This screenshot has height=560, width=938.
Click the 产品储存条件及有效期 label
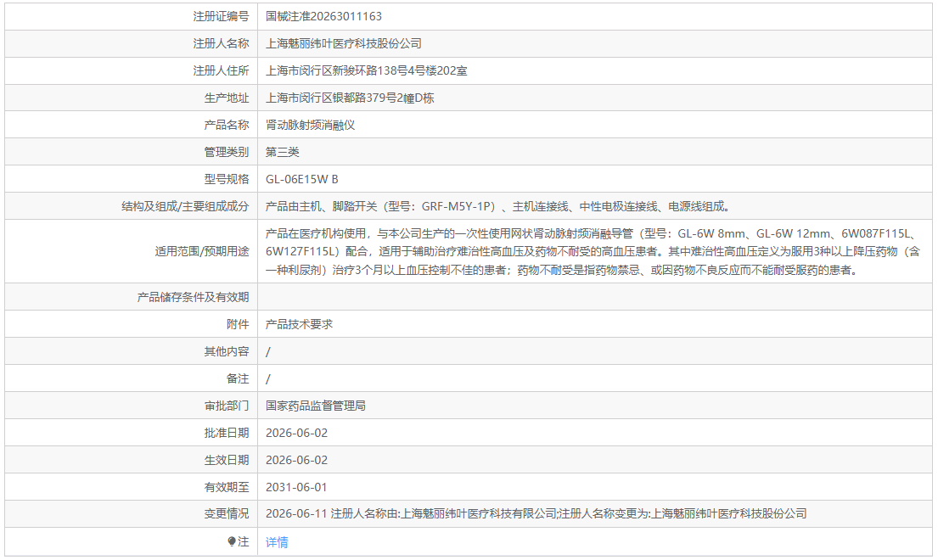point(193,297)
